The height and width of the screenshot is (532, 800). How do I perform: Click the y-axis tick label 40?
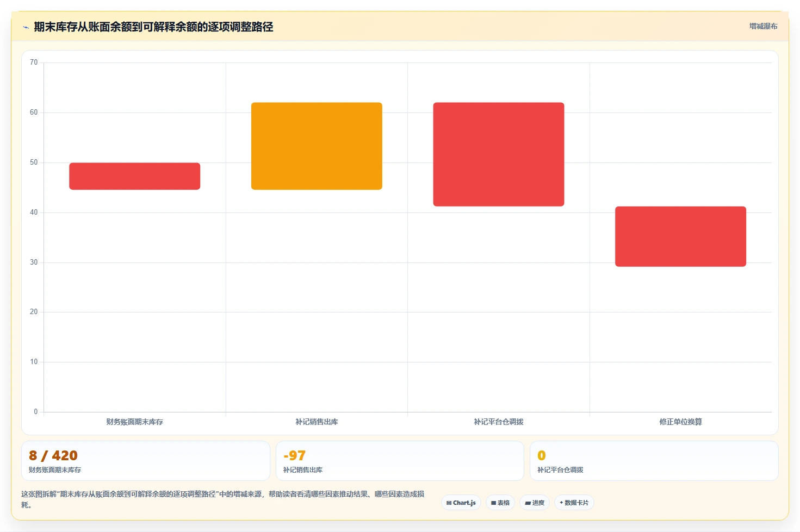34,212
